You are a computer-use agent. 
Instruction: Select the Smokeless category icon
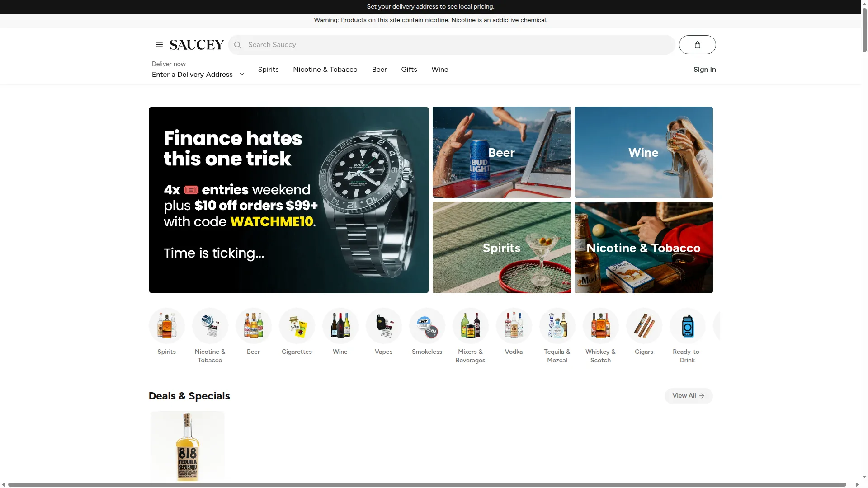tap(427, 326)
